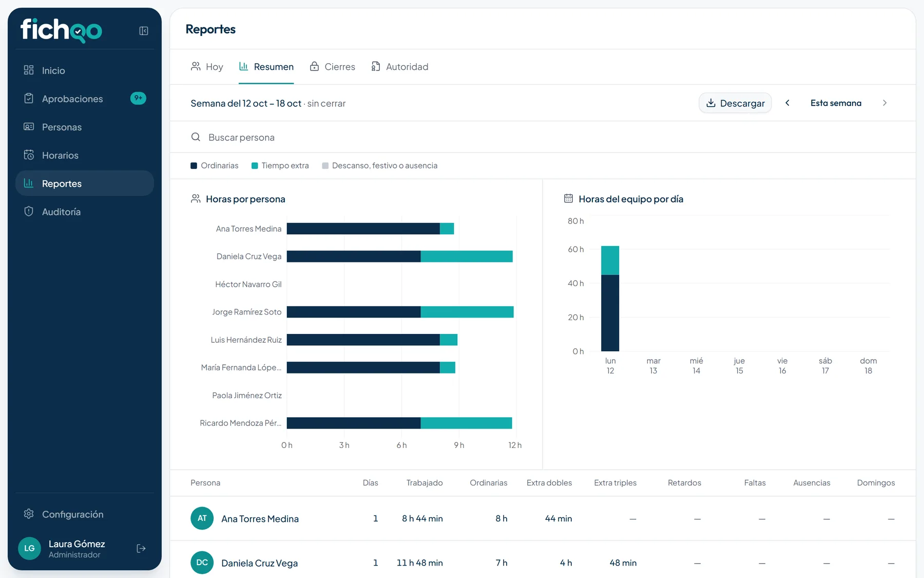Go to Personas section
Screen dimensions: 924x578
[85, 127]
